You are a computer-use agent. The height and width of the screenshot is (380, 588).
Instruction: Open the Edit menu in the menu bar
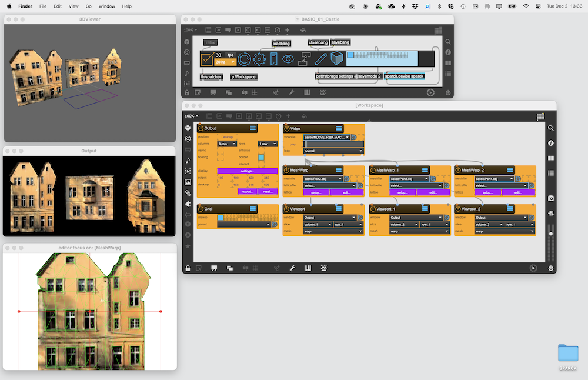[58, 6]
